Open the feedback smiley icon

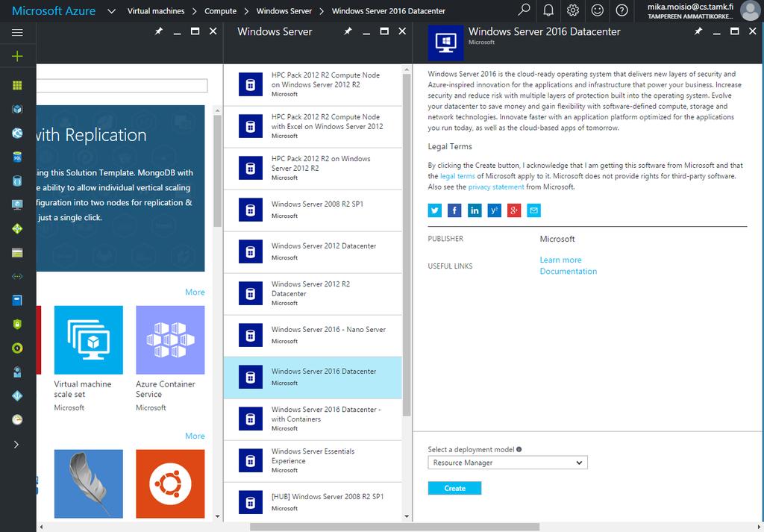598,10
